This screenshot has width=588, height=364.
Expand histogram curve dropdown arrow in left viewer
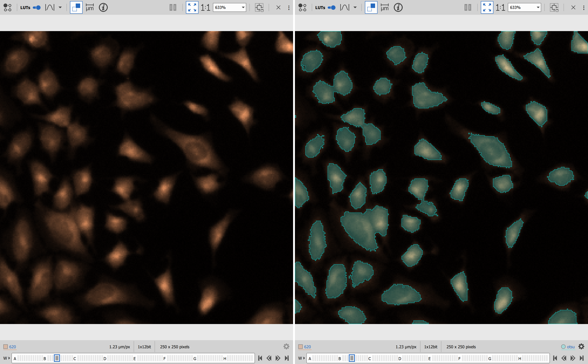tap(60, 7)
